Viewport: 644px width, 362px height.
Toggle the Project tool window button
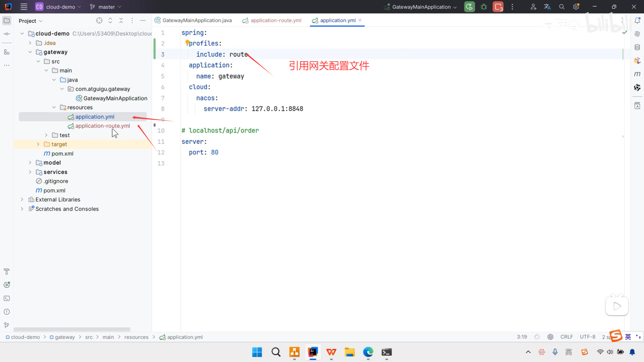[x=7, y=20]
